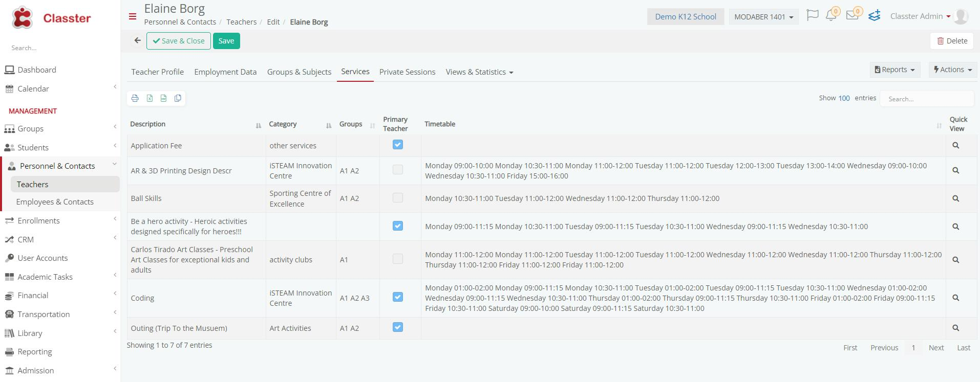The height and width of the screenshot is (382, 980).
Task: Open the notifications bell icon
Action: [831, 15]
